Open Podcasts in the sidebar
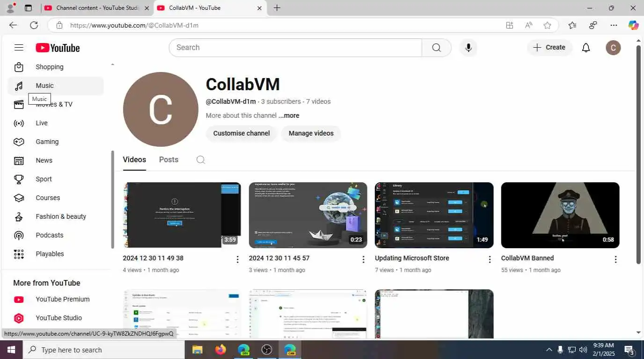644x359 pixels. pyautogui.click(x=55, y=235)
